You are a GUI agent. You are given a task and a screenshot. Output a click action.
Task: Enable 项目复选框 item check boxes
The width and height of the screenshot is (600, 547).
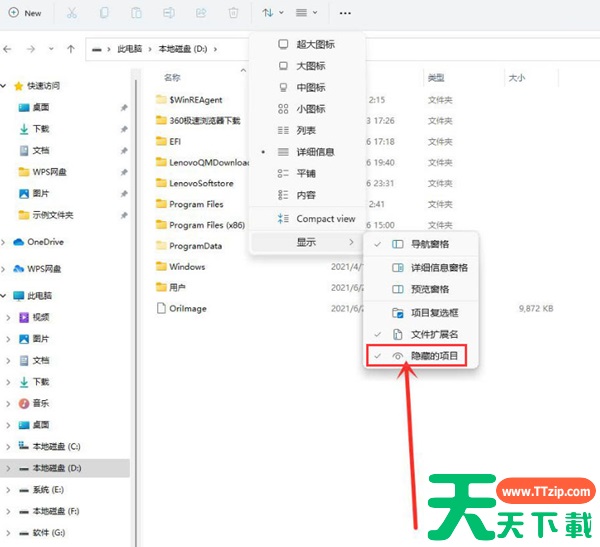[434, 312]
